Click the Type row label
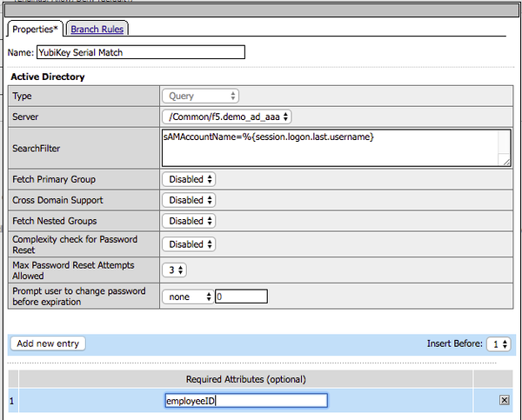 pos(22,97)
